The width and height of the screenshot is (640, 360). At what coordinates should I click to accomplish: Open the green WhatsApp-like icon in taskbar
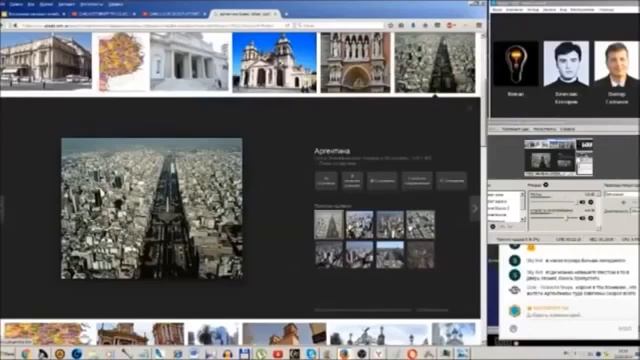261,353
